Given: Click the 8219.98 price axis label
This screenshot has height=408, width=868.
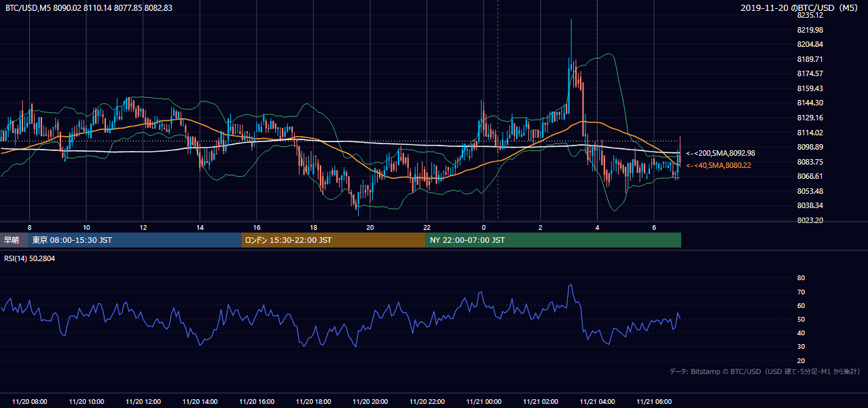Looking at the screenshot, I should 810,30.
